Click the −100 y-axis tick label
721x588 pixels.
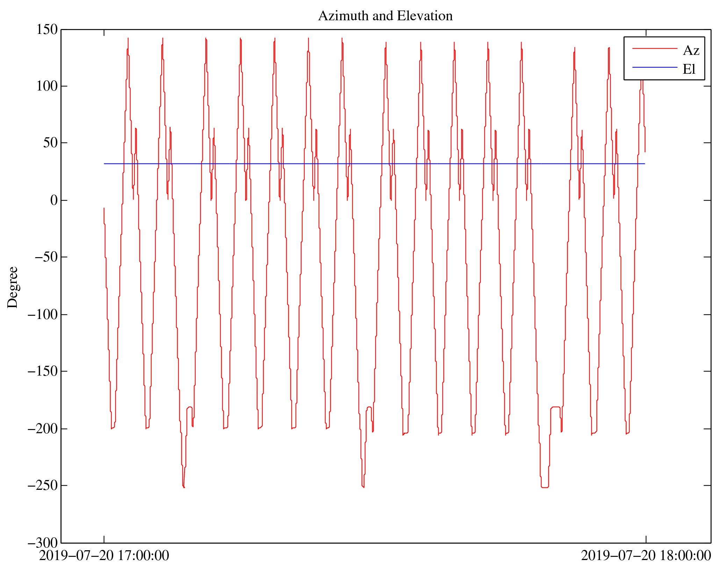click(42, 314)
